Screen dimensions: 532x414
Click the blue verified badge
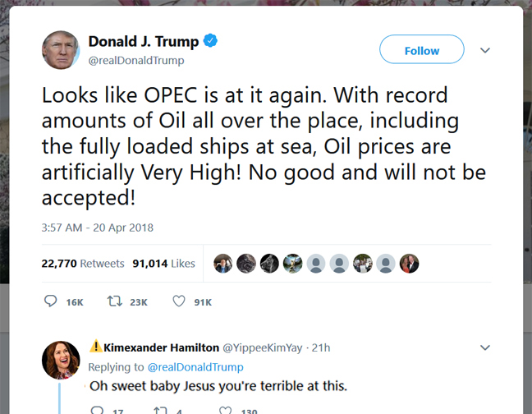click(212, 41)
